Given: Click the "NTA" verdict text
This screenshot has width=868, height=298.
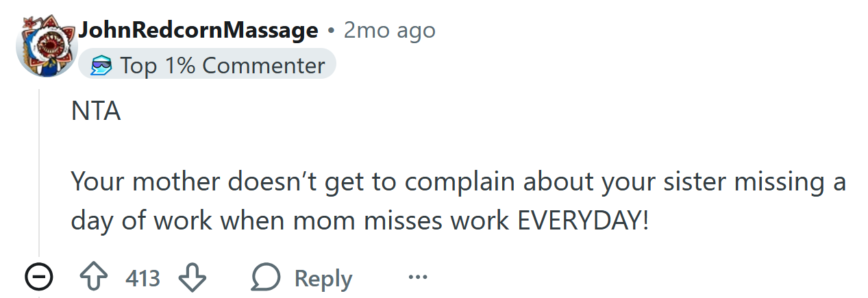Looking at the screenshot, I should [96, 112].
